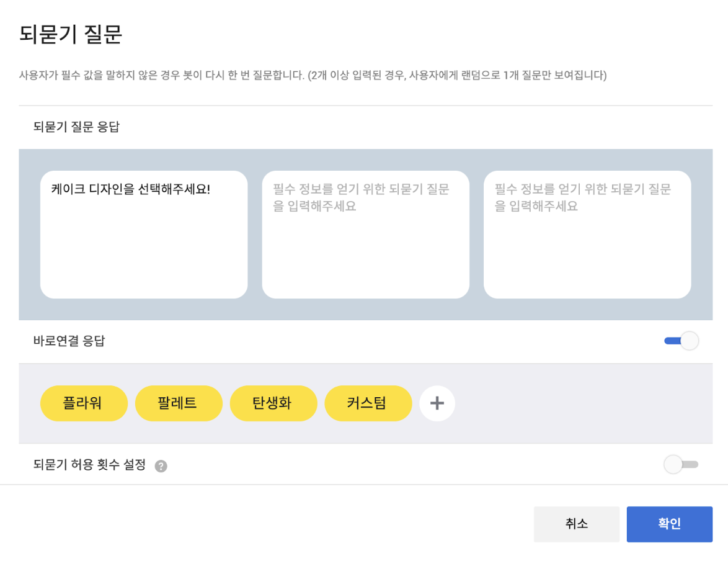The width and height of the screenshot is (728, 566).
Task: Click the description text below the title
Action: click(313, 76)
